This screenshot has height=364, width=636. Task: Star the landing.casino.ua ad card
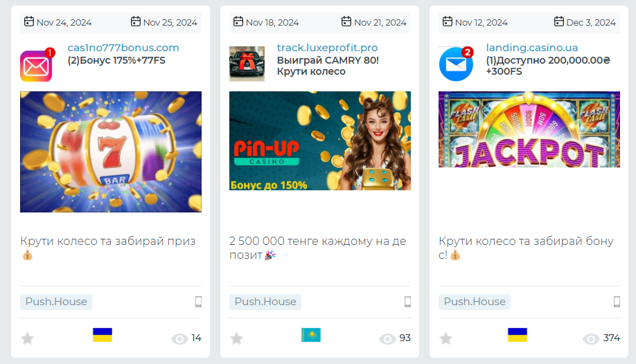click(x=445, y=338)
